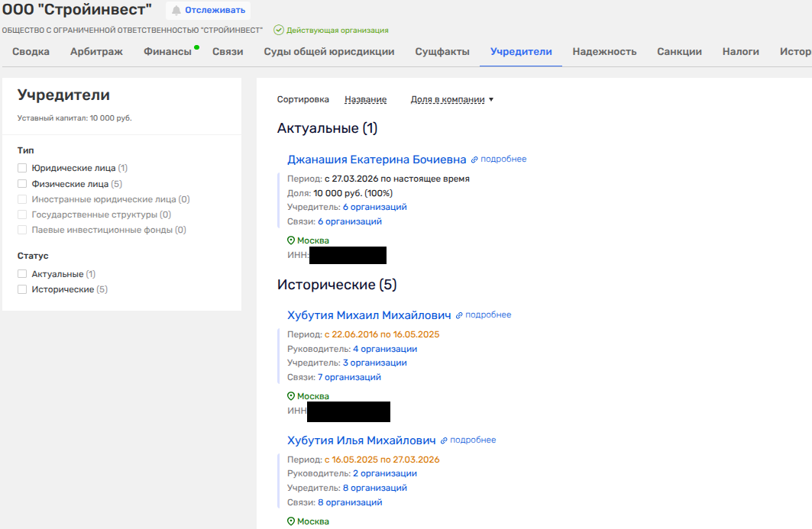
Task: Toggle the Актуальные status checkbox
Action: click(22, 274)
